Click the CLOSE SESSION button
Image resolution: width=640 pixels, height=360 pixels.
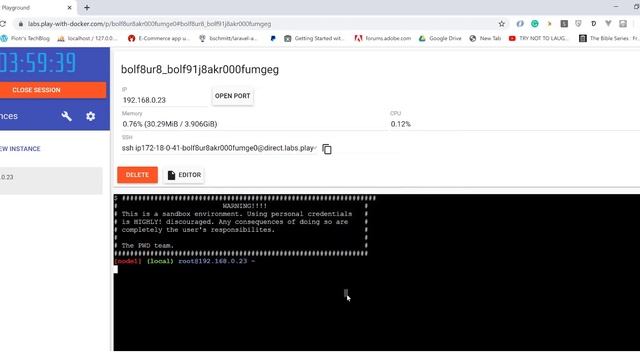53,90
